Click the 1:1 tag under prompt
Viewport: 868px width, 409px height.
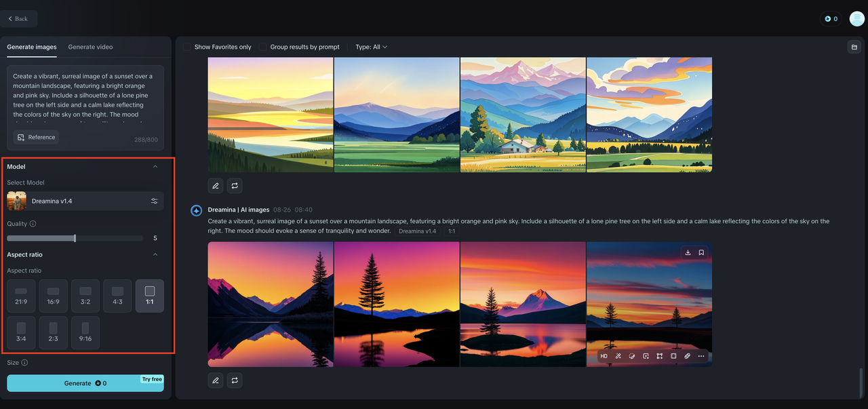452,231
